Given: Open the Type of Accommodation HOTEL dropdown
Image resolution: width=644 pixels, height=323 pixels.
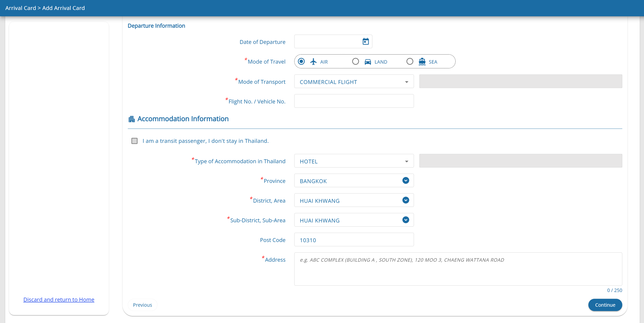Looking at the screenshot, I should 354,161.
